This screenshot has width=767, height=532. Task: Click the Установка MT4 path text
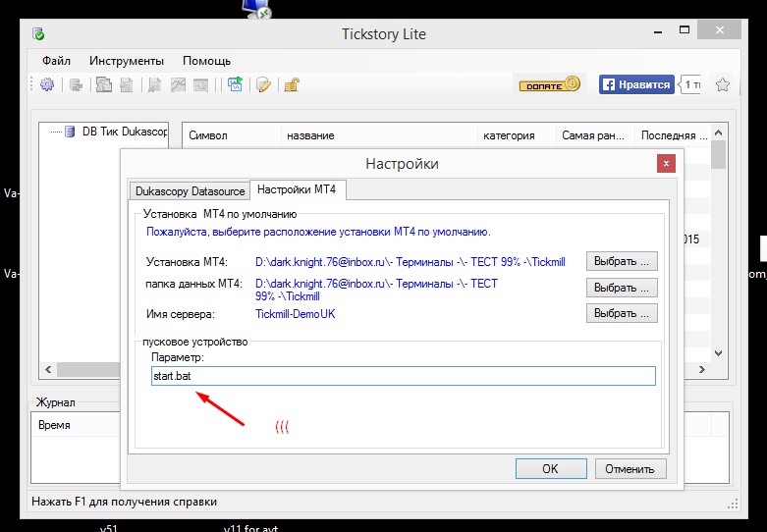click(410, 262)
